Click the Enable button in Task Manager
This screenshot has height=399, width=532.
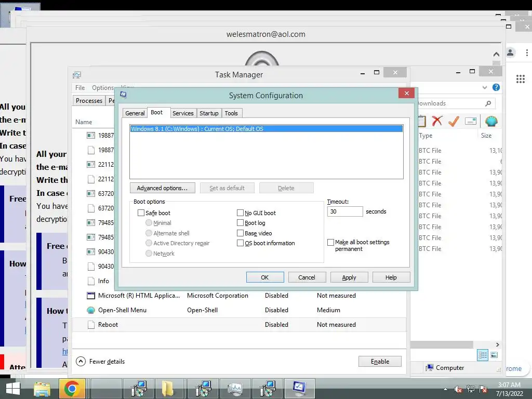pos(380,362)
